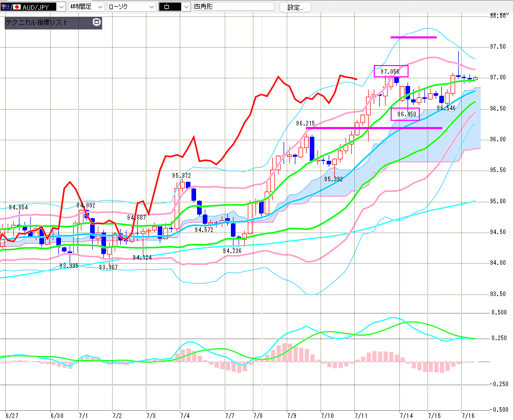
Task: Click the 94.00 price axis value
Action: [498, 263]
